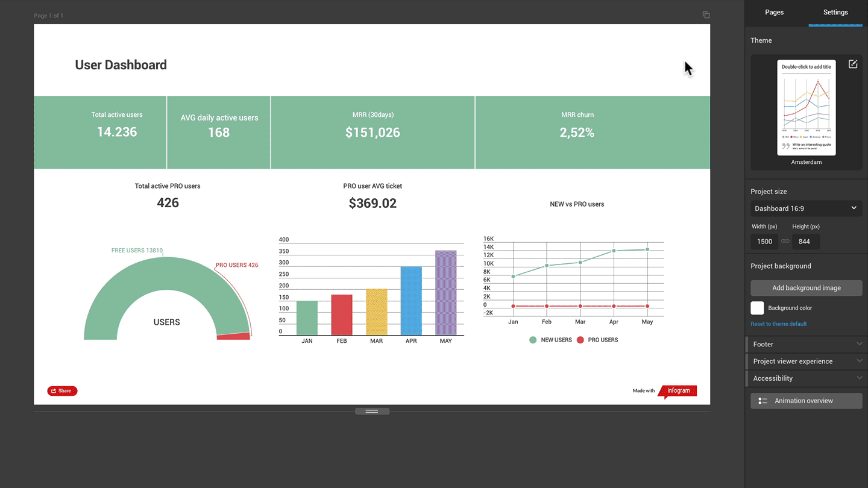Select the NEW vs PRO users heading
The width and height of the screenshot is (868, 488).
(577, 204)
